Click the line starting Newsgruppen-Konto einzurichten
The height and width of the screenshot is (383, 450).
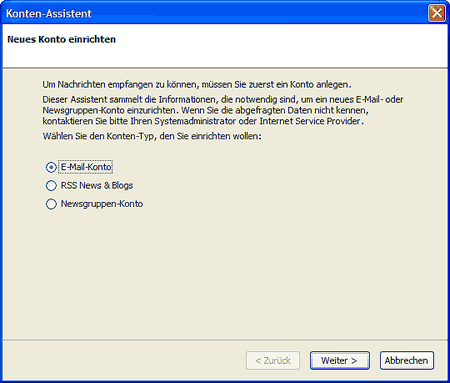tap(206, 110)
